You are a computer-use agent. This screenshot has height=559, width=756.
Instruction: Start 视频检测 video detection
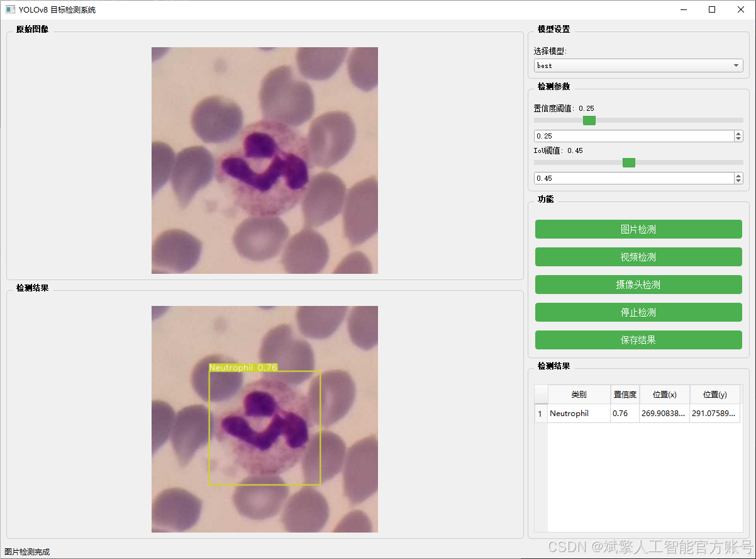click(638, 257)
